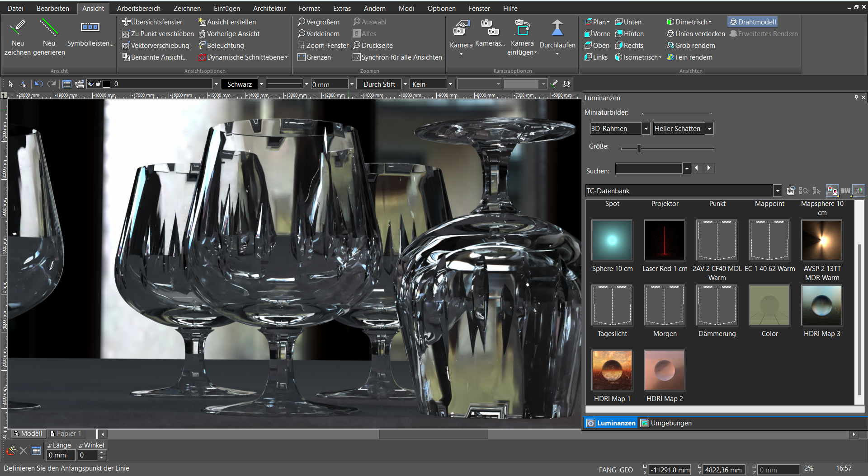The height and width of the screenshot is (476, 868).
Task: Open the Kein dropdown in toolbar
Action: [x=450, y=84]
